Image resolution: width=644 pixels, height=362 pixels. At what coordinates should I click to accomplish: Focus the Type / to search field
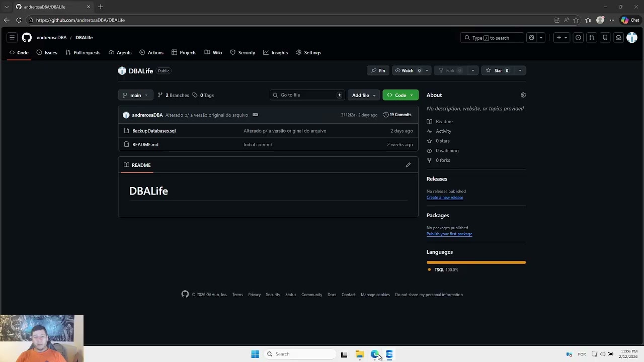[x=492, y=38]
